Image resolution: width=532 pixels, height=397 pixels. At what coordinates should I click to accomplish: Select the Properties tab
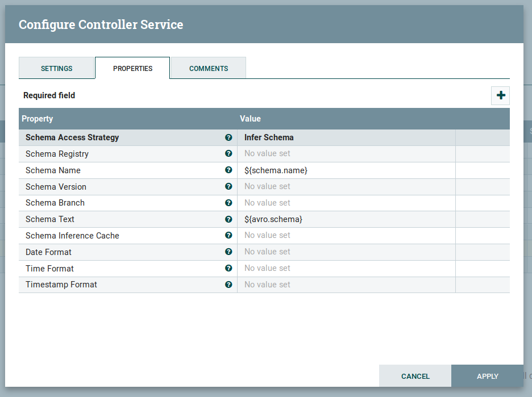132,68
